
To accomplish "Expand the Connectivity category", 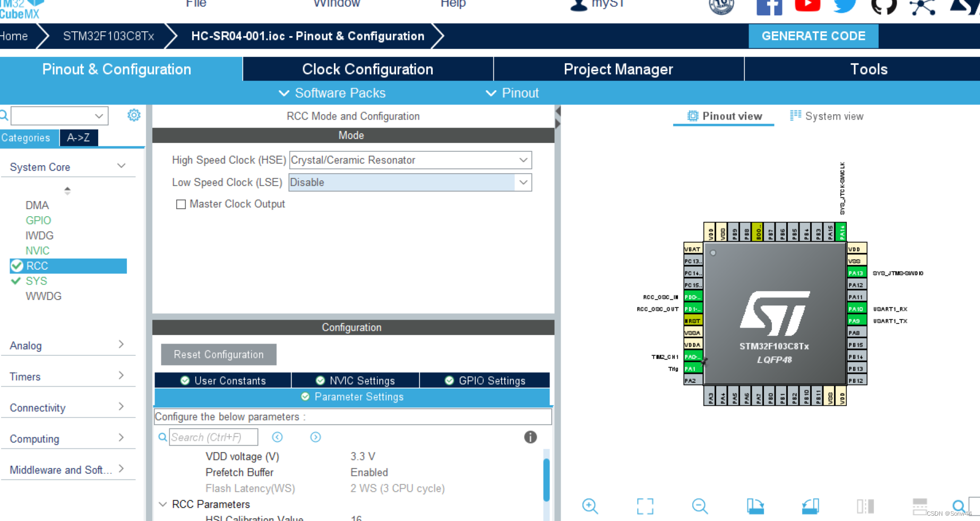I will point(121,407).
